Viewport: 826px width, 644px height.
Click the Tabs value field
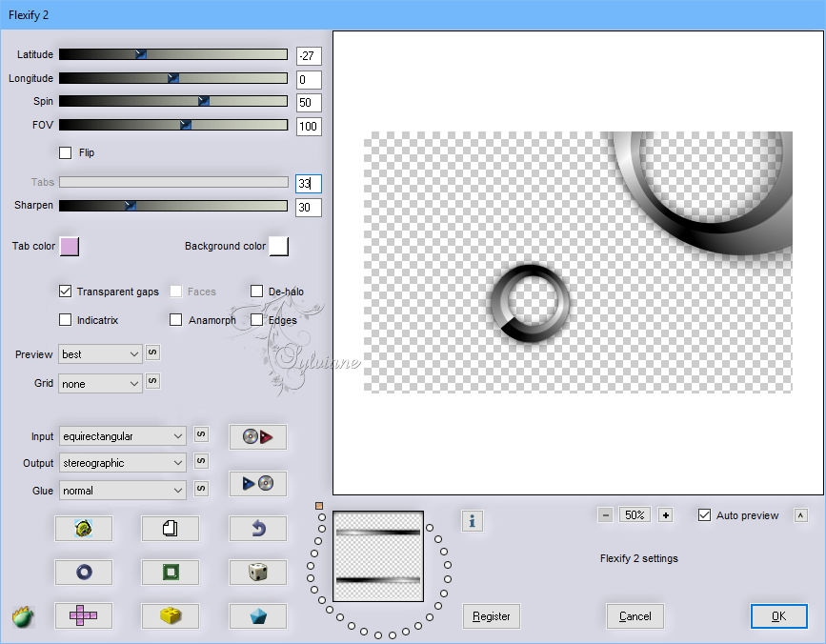[309, 183]
